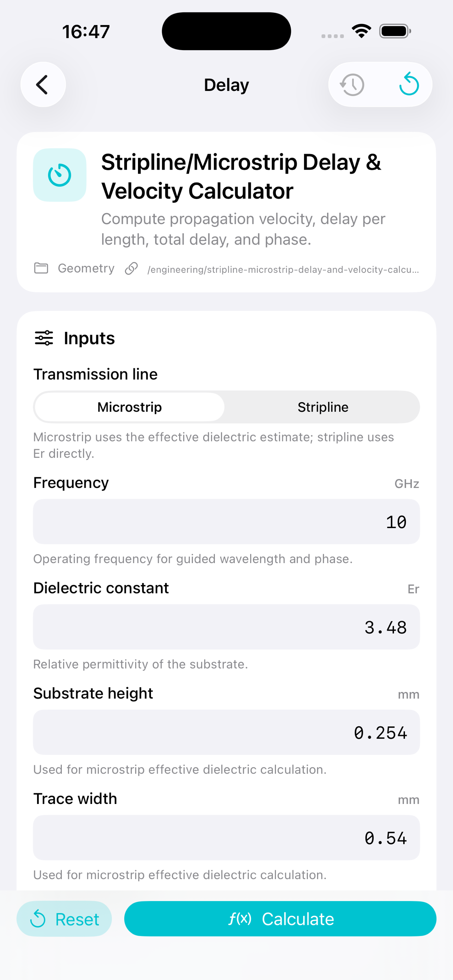Tap the link chain icon

(131, 268)
